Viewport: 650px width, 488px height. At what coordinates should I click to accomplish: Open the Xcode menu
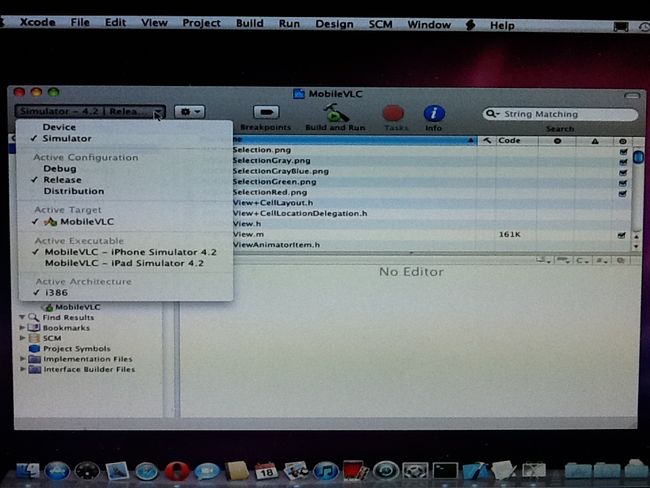37,22
